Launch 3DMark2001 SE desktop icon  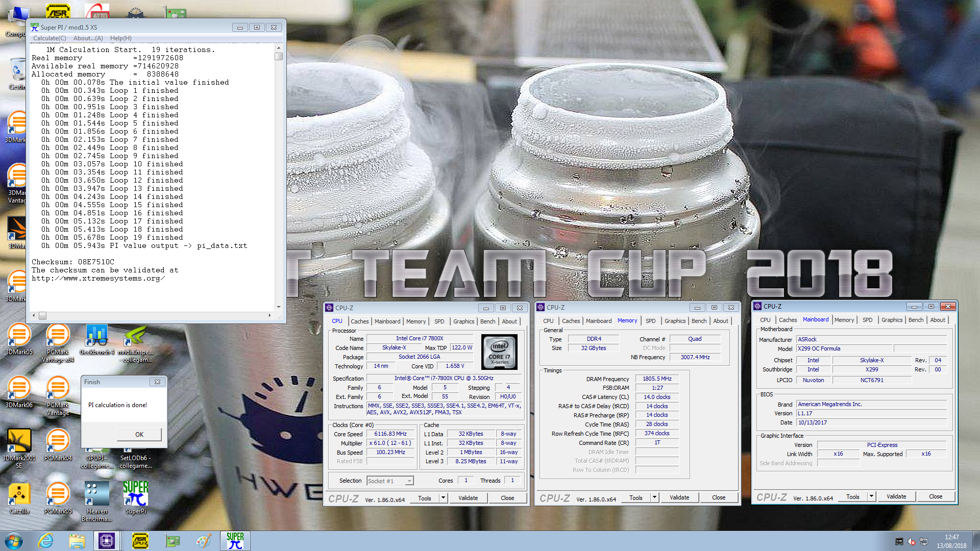19,449
